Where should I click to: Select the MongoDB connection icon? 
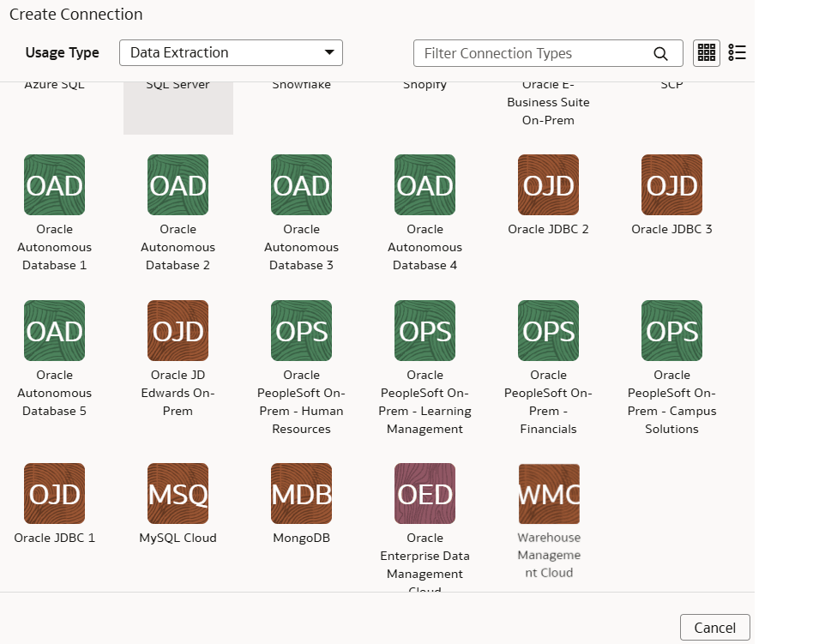click(x=301, y=493)
